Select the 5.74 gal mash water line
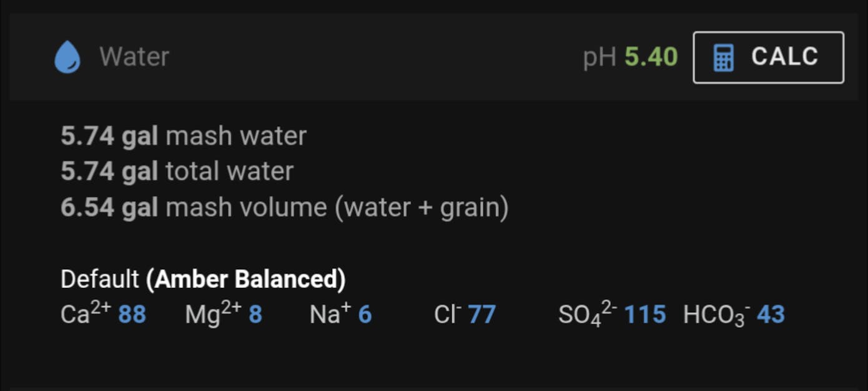868x391 pixels. (x=184, y=136)
